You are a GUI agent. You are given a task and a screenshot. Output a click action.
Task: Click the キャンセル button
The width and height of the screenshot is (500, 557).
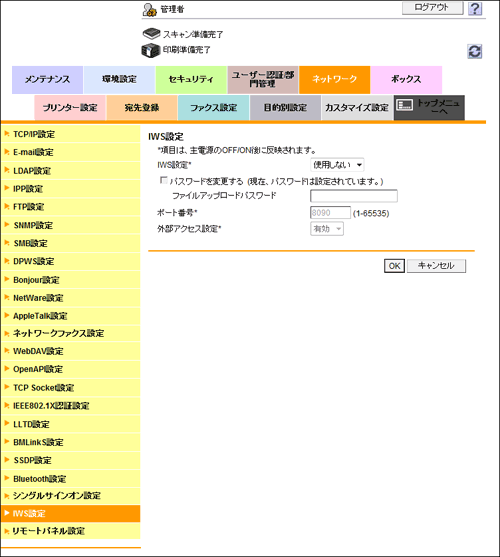click(x=436, y=266)
